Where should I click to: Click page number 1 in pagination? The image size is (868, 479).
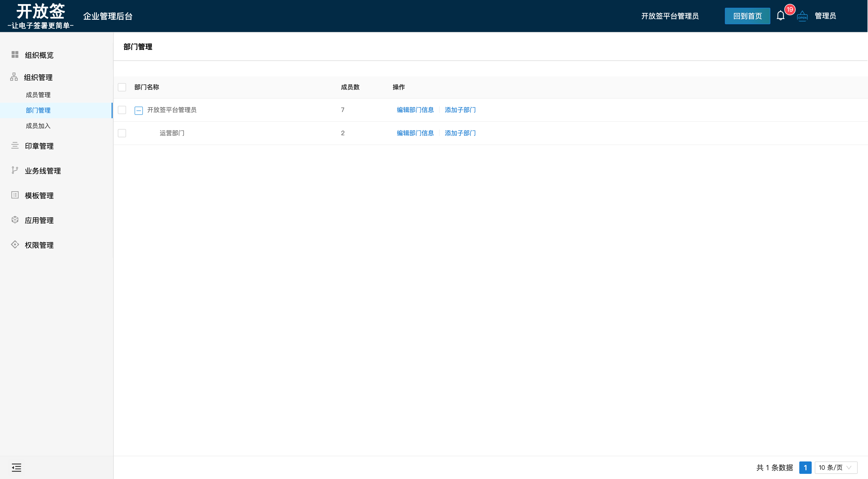point(805,468)
